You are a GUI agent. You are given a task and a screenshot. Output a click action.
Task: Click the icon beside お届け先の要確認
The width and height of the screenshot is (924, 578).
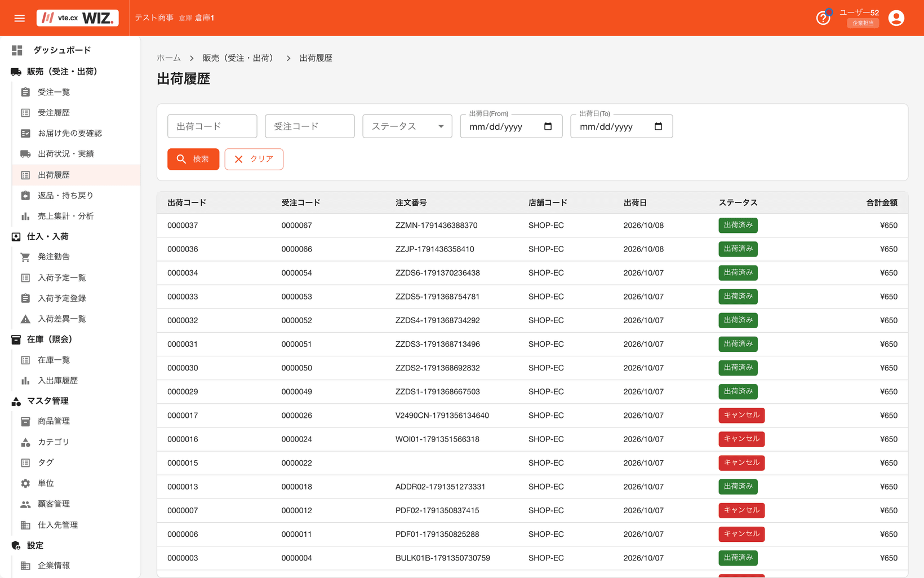click(25, 133)
